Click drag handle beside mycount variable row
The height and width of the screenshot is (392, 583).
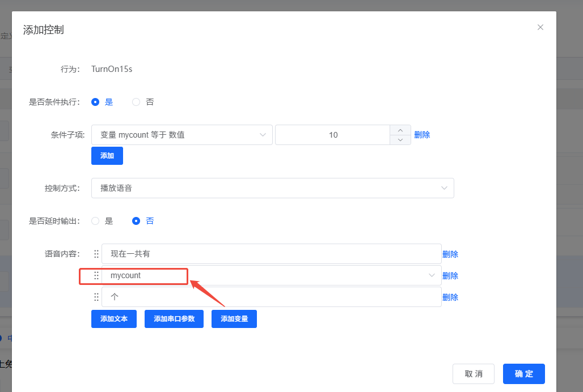[x=96, y=276]
